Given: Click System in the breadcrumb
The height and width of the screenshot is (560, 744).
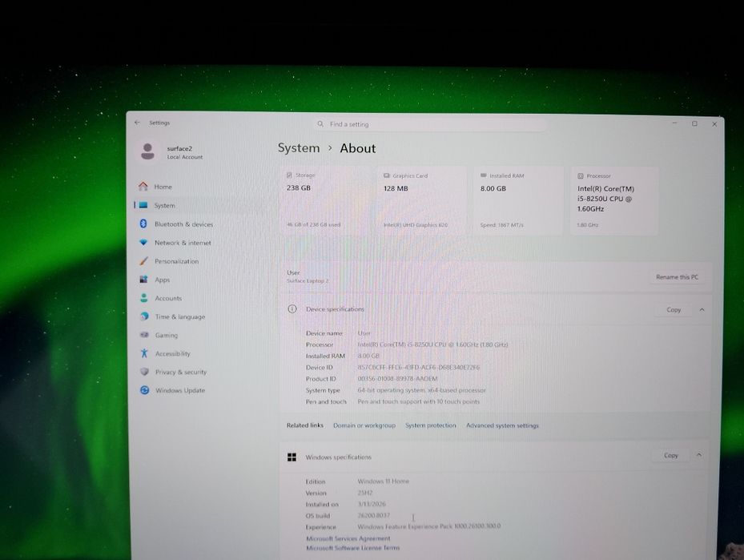Looking at the screenshot, I should tap(299, 147).
